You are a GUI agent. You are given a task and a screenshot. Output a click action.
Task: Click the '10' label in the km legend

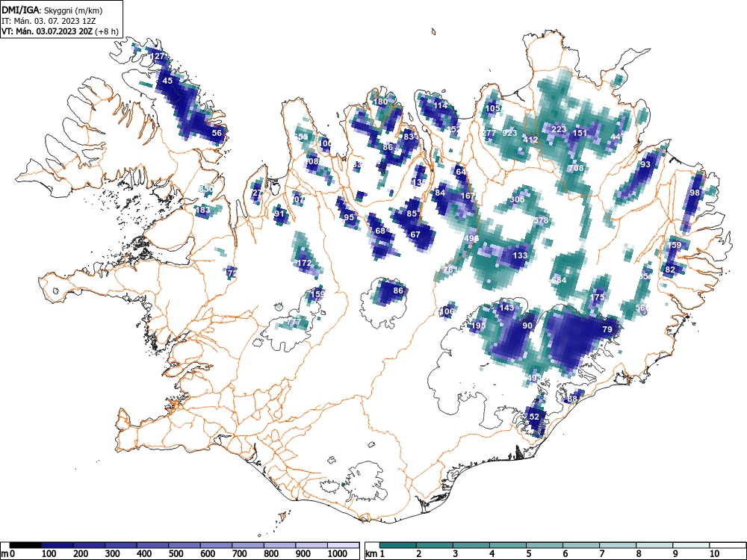(x=714, y=553)
